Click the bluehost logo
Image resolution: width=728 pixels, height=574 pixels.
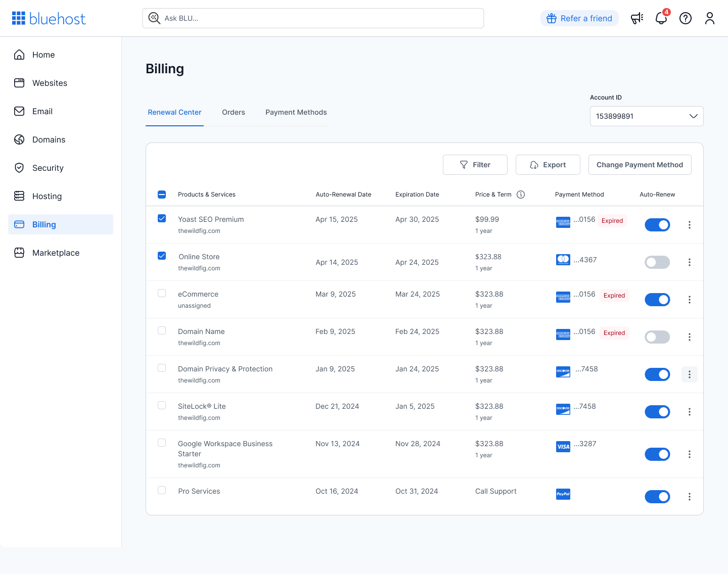(49, 19)
